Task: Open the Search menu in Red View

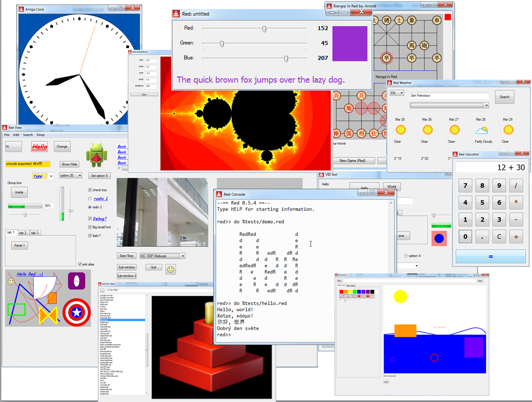Action: tap(28, 135)
